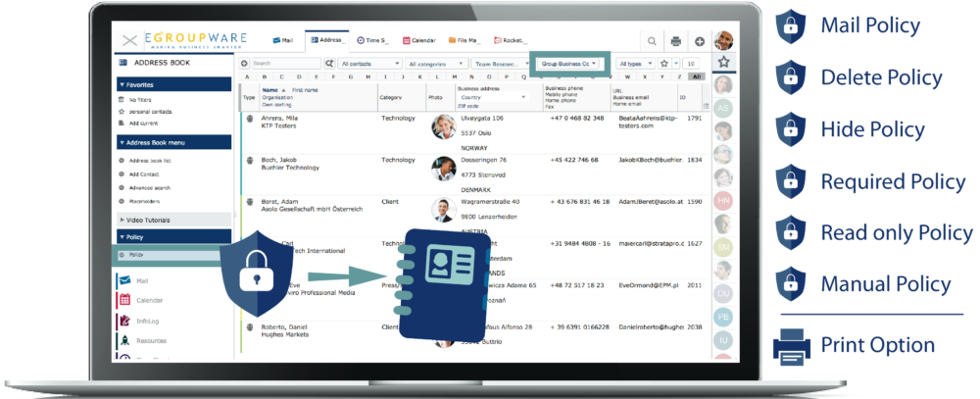This screenshot has width=980, height=399.
Task: Click the printer icon in top bar
Action: tap(675, 41)
